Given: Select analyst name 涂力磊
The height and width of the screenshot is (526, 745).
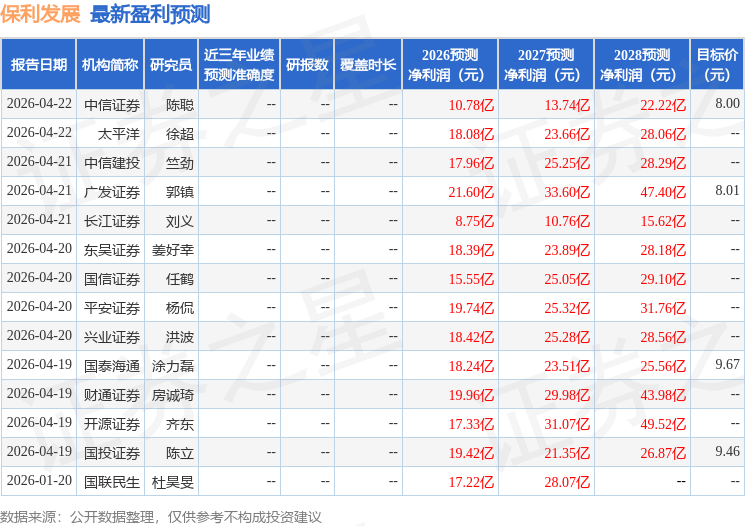Looking at the screenshot, I should [x=173, y=366].
